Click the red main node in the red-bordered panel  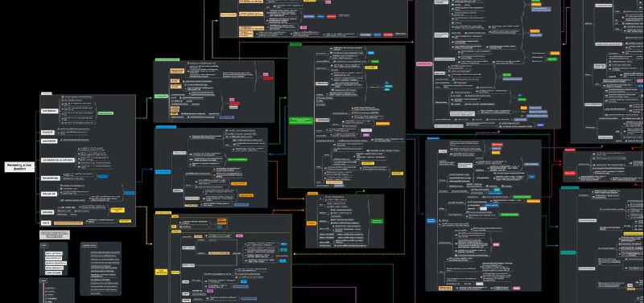[570, 173]
